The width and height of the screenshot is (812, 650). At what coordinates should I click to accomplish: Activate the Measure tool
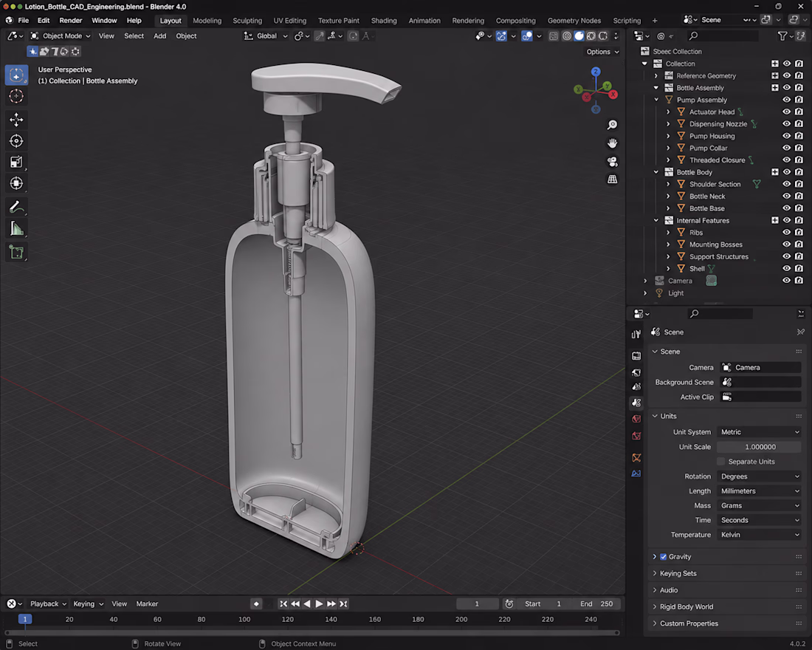coord(16,228)
